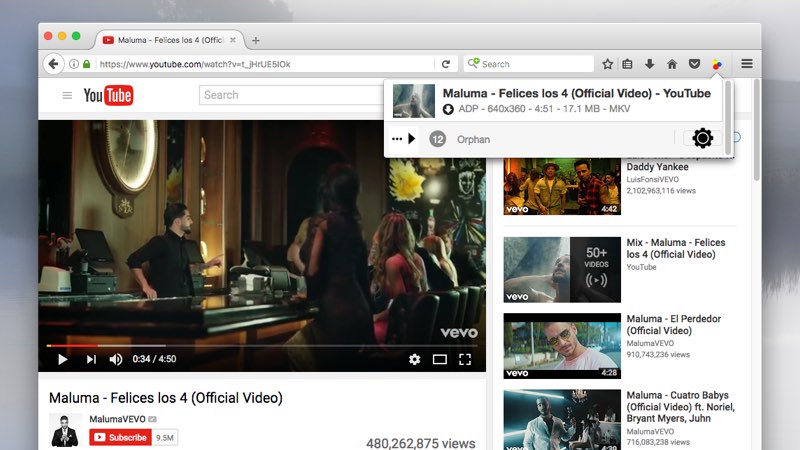
Task: Toggle theater mode on player
Action: [440, 359]
